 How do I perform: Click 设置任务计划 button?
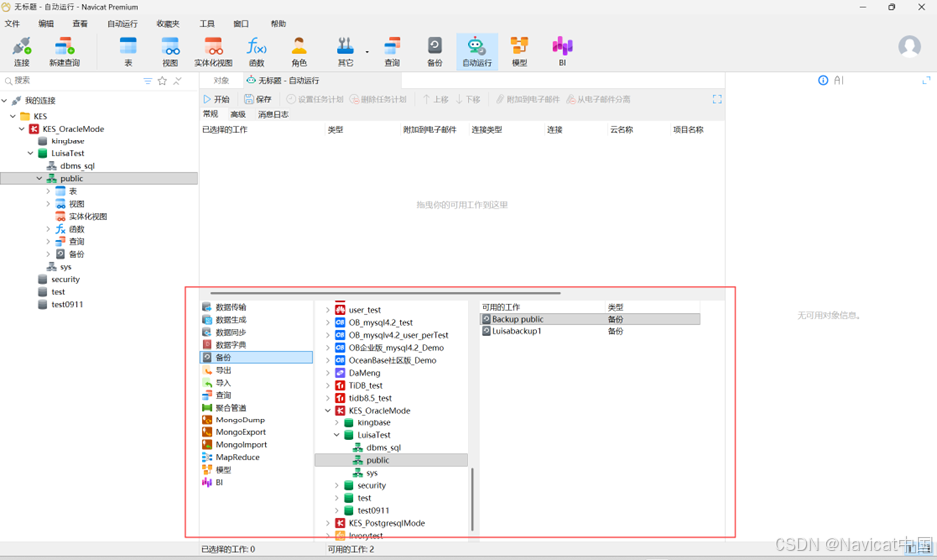coord(315,100)
